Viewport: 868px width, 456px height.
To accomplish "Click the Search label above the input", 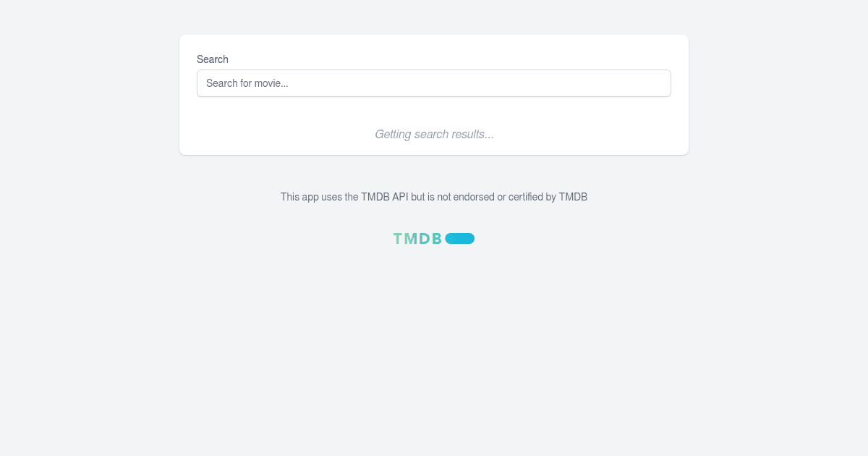I will 212,59.
